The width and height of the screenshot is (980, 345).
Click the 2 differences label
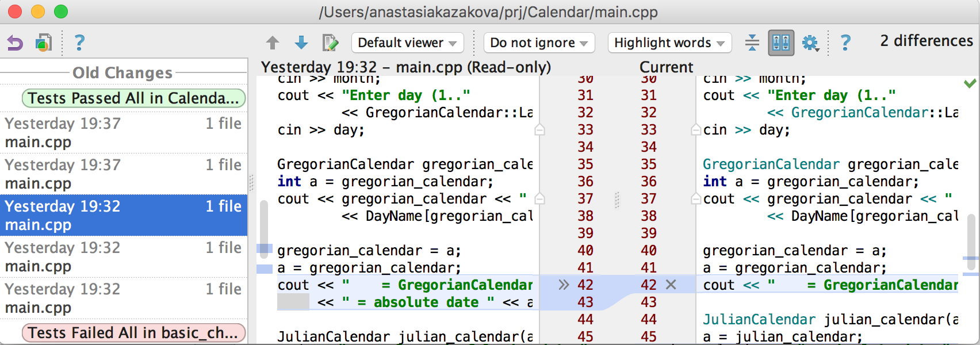coord(926,41)
